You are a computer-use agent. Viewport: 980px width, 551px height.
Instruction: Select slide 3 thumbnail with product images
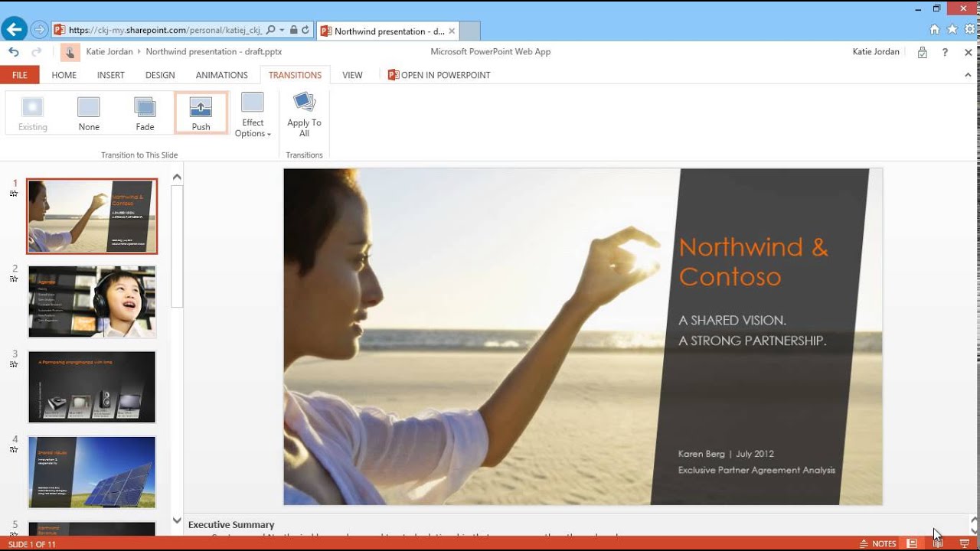pyautogui.click(x=92, y=386)
